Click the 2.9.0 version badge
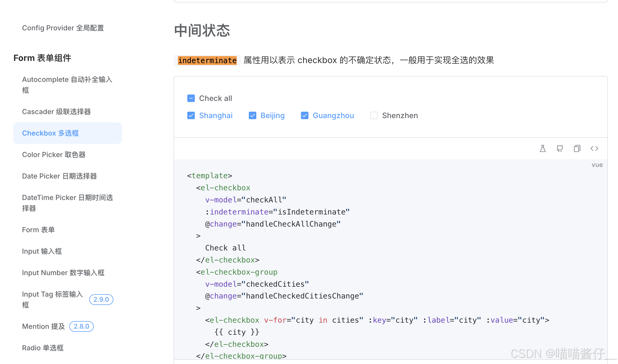This screenshot has height=364, width=618. click(x=101, y=300)
